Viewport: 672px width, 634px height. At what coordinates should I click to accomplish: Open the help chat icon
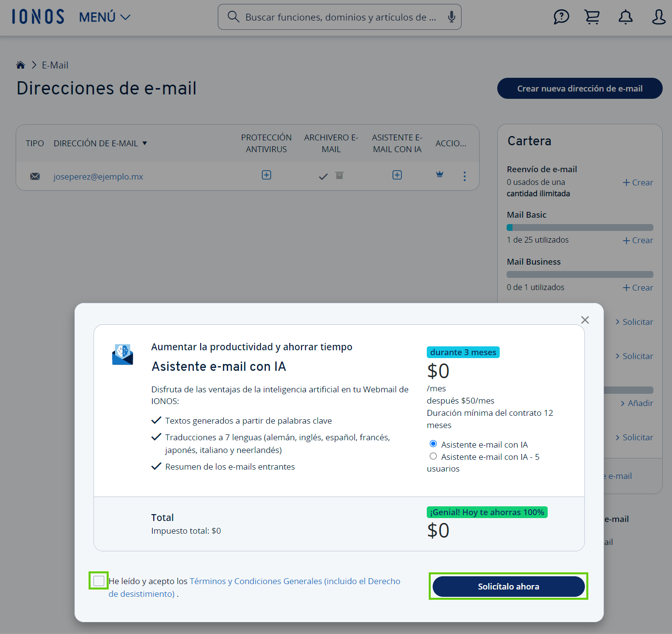click(x=561, y=17)
